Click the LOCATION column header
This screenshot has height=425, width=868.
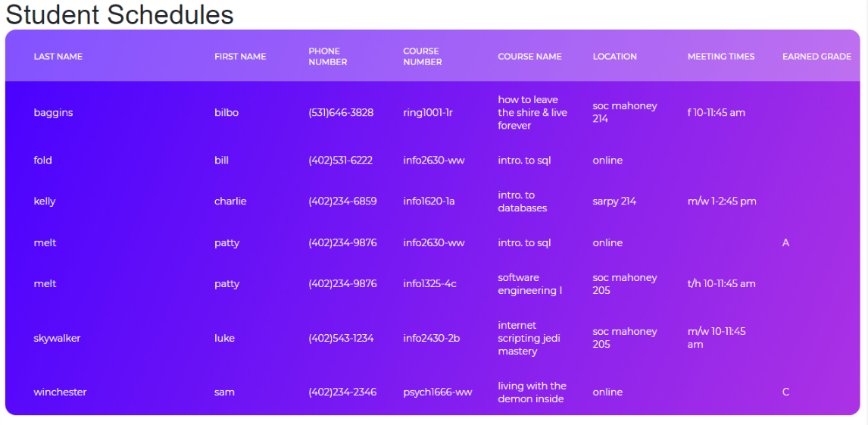coord(614,57)
